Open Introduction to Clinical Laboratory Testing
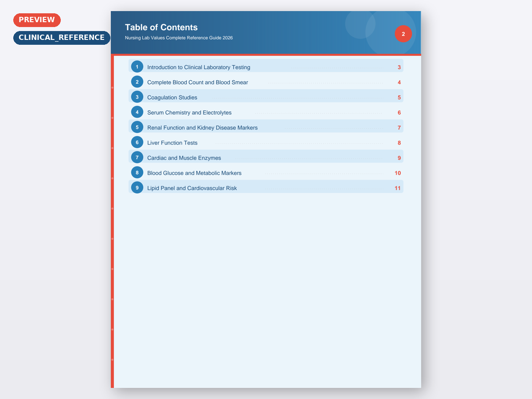Viewport: 532px width, 399px height. pos(199,67)
